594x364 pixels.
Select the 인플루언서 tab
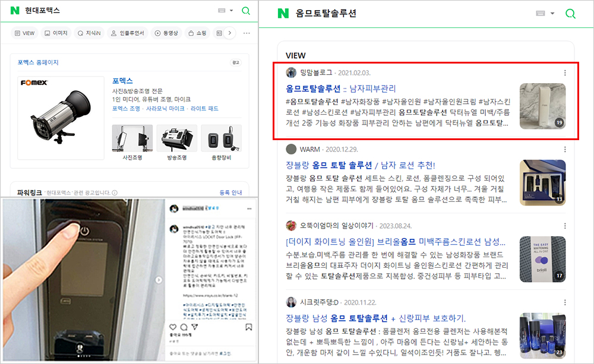click(128, 33)
